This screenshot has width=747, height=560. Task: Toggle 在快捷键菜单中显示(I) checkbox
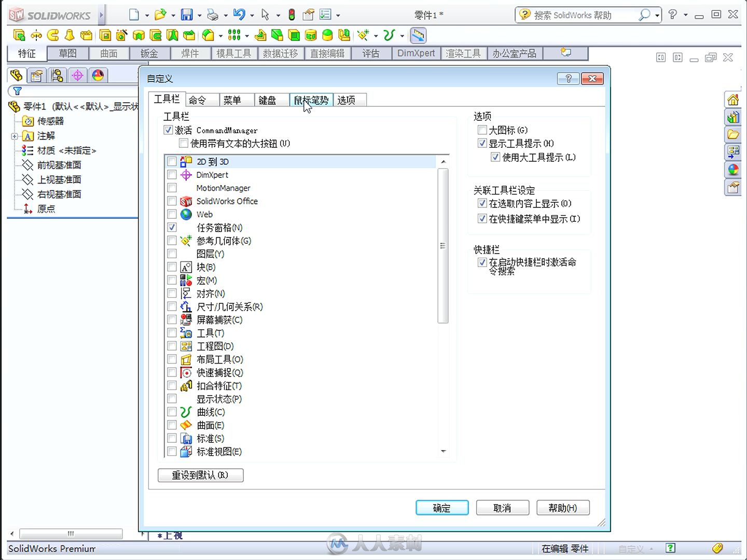pos(482,219)
